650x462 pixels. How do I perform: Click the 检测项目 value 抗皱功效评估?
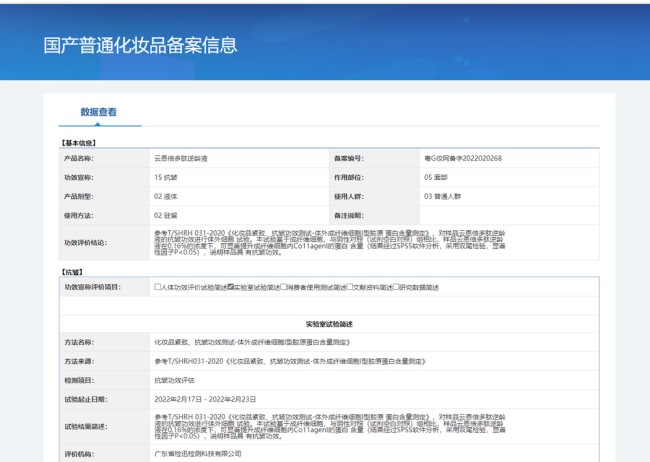tap(176, 380)
